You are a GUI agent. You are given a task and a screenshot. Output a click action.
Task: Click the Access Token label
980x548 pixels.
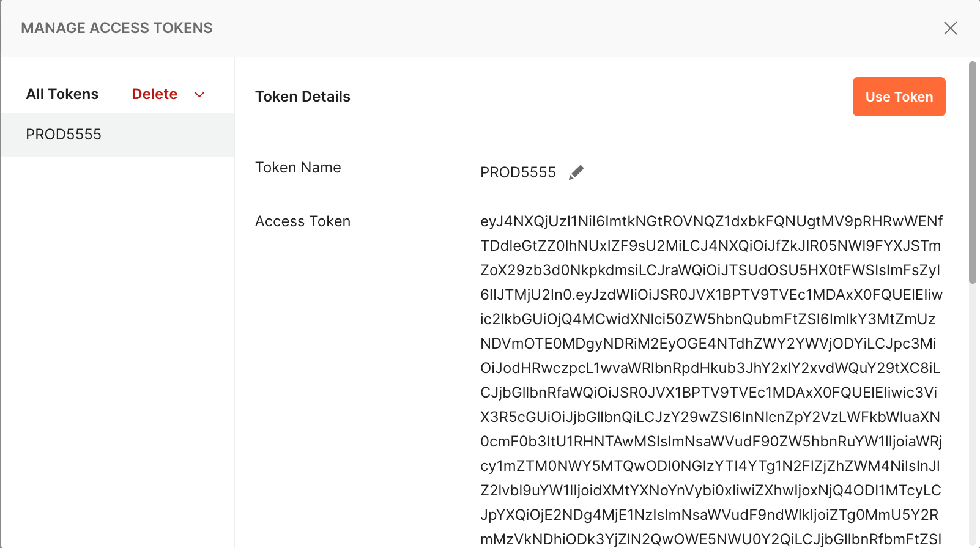(x=303, y=221)
